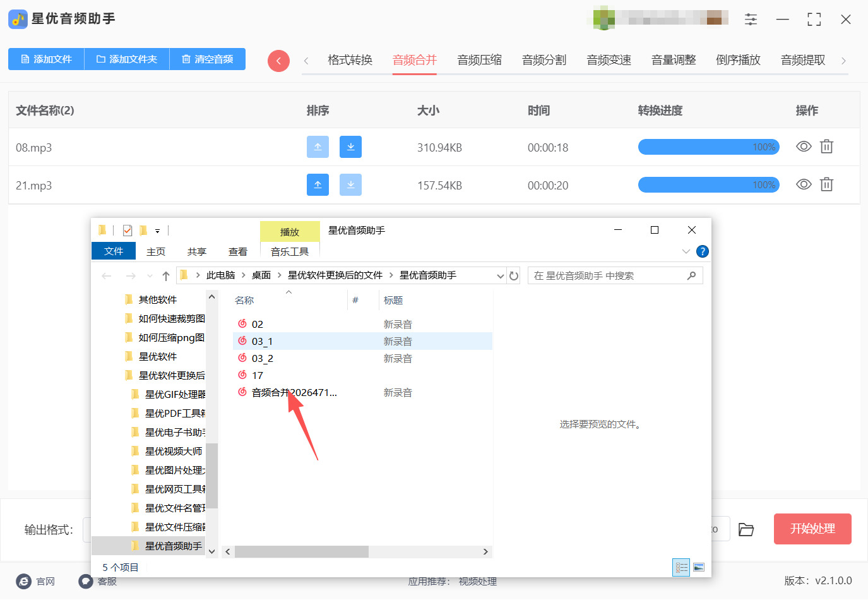Move 21.mp3 up in the order
The height and width of the screenshot is (600, 868).
[x=318, y=185]
